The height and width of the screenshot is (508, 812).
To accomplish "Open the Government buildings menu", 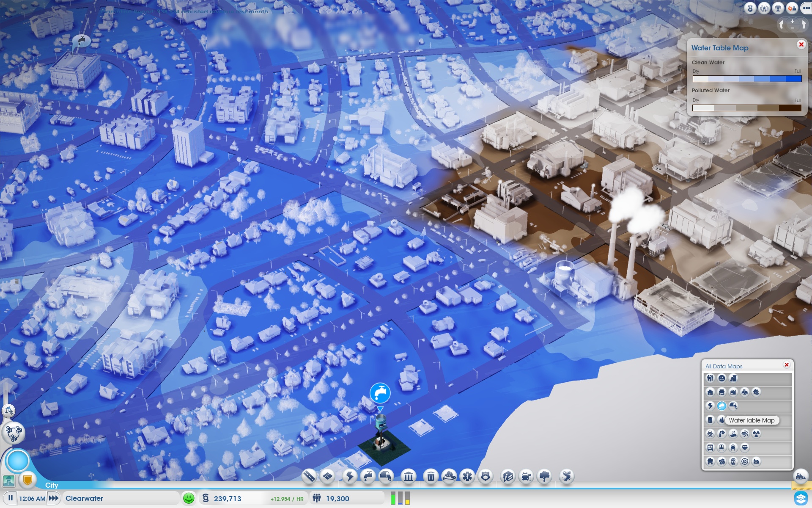I will click(409, 477).
